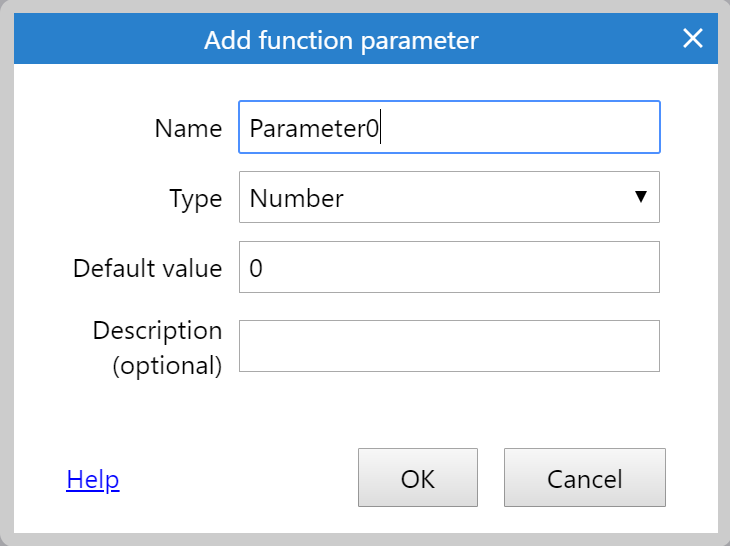Click the empty Description text box
Image resolution: width=730 pixels, height=546 pixels.
(448, 346)
